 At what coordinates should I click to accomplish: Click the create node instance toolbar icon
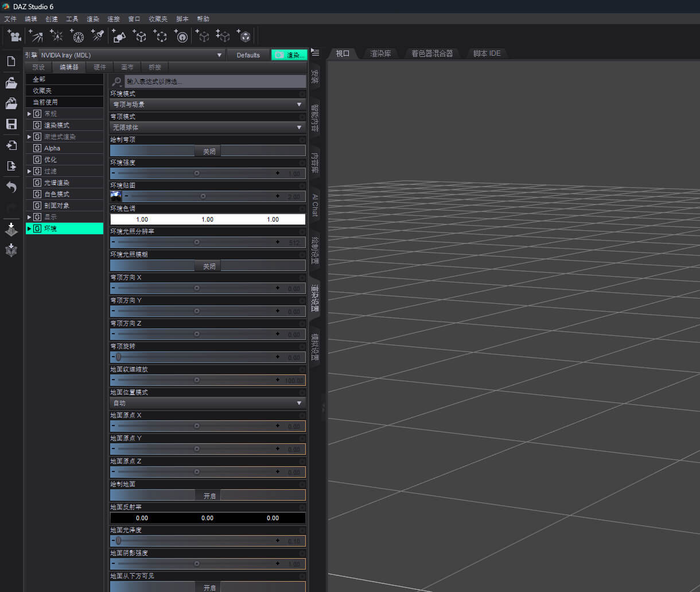pyautogui.click(x=203, y=36)
